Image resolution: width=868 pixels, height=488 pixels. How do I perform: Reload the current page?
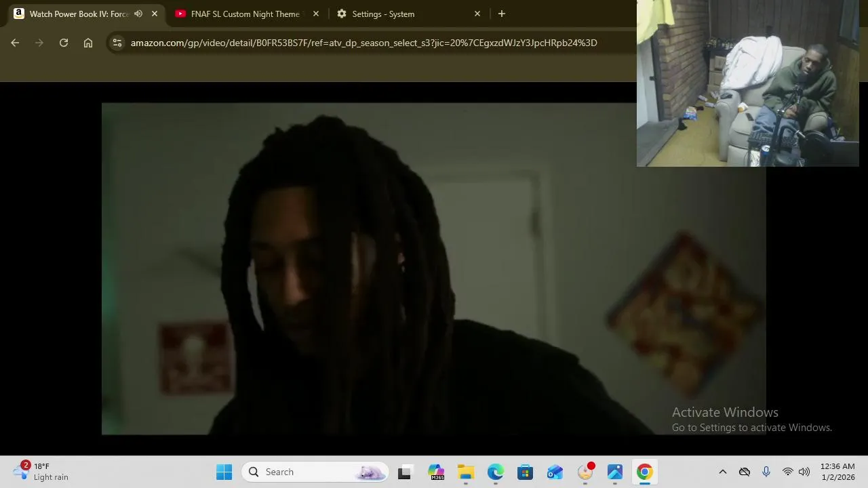coord(64,43)
